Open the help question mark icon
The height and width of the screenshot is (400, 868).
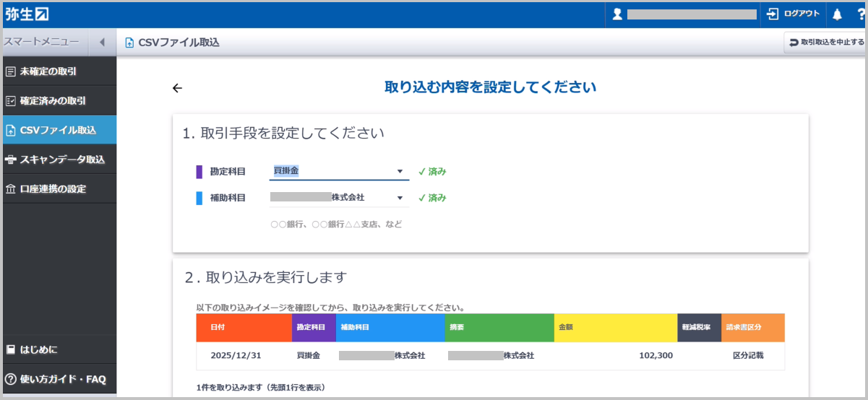click(860, 14)
